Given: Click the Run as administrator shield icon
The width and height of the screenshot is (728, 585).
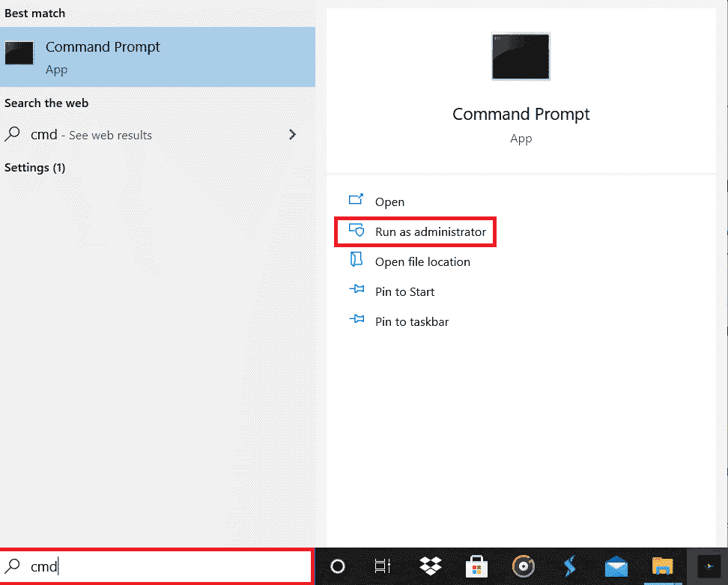Looking at the screenshot, I should [x=356, y=230].
